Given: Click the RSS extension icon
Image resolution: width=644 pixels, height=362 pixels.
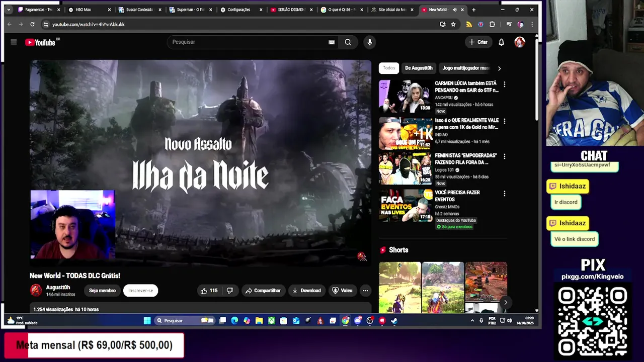Looking at the screenshot, I should [x=469, y=24].
